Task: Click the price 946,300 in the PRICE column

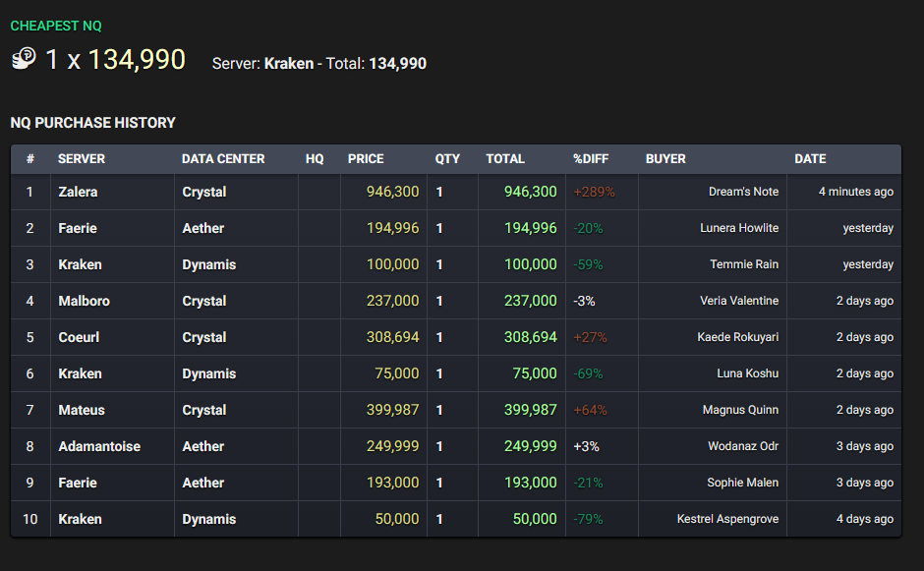Action: tap(392, 192)
